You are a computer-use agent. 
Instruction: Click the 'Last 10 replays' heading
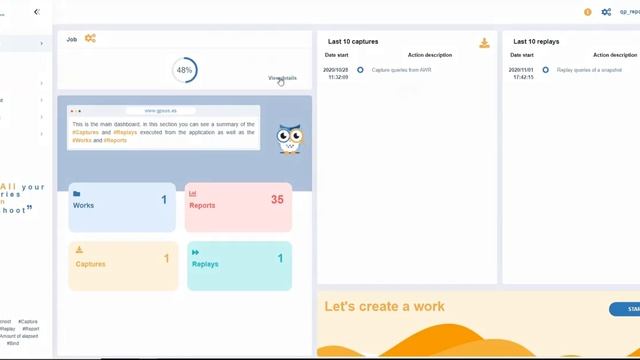click(536, 42)
